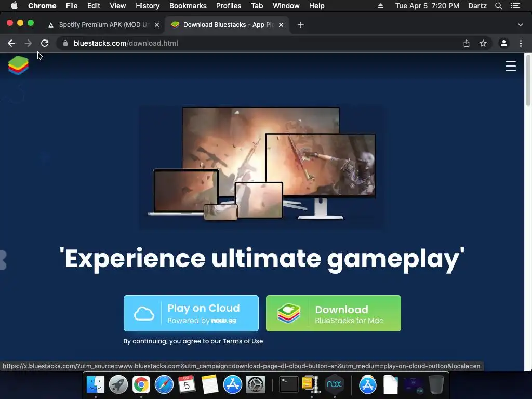The height and width of the screenshot is (399, 532).
Task: Open System Preferences from the Dock
Action: pyautogui.click(x=255, y=384)
